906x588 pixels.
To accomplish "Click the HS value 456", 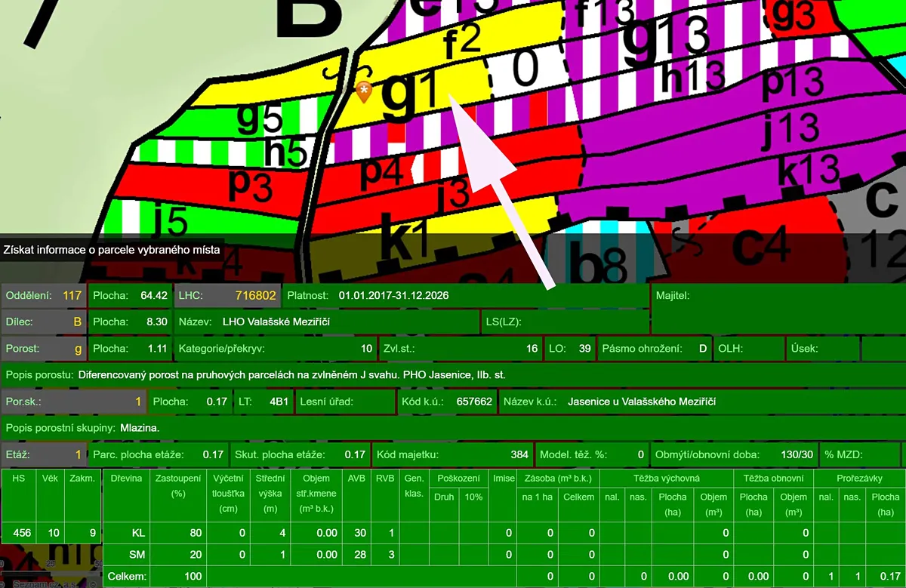I will 23,533.
